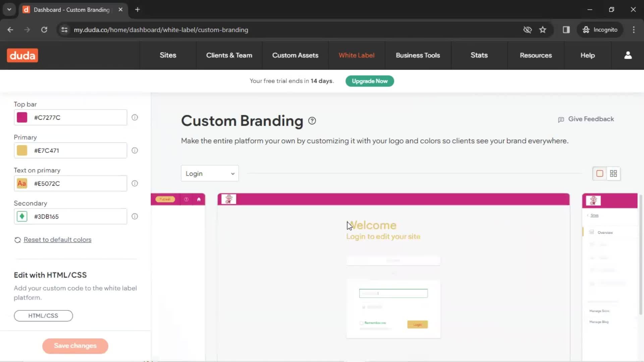Viewport: 644px width, 362px height.
Task: Open the Help menu
Action: (588, 55)
